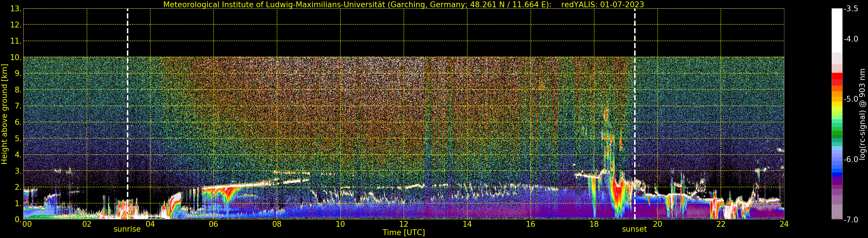This screenshot has width=868, height=238.
Task: Click the time-axis tick label '22'
Action: (721, 224)
